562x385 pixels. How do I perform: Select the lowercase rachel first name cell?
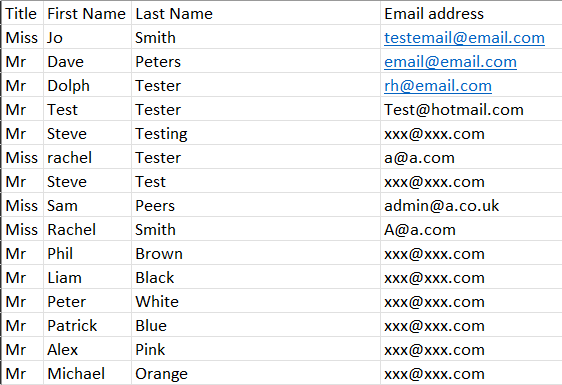point(87,157)
